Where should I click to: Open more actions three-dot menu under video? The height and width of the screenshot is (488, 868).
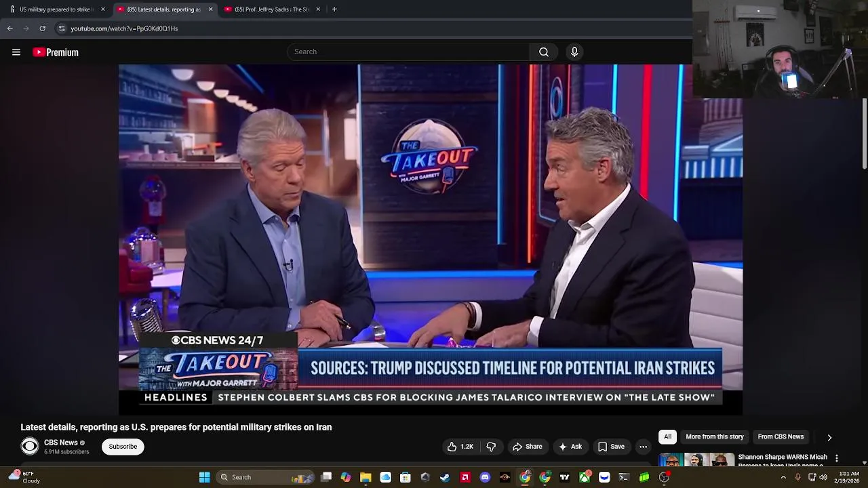click(643, 447)
